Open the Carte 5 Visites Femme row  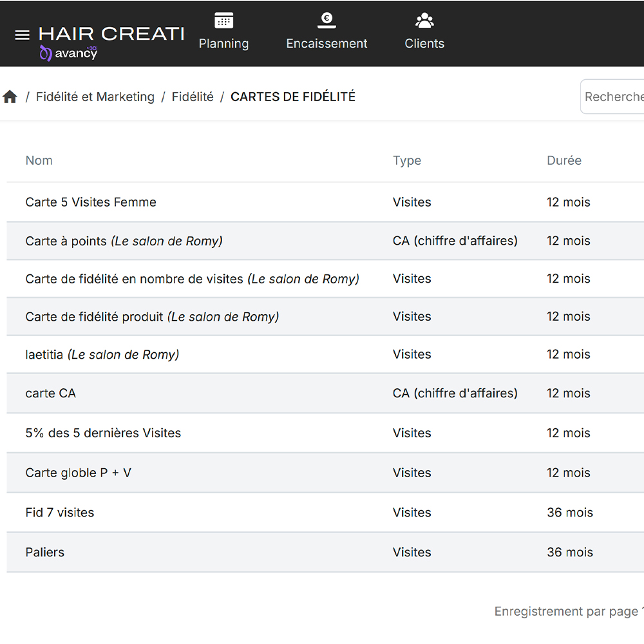click(91, 202)
